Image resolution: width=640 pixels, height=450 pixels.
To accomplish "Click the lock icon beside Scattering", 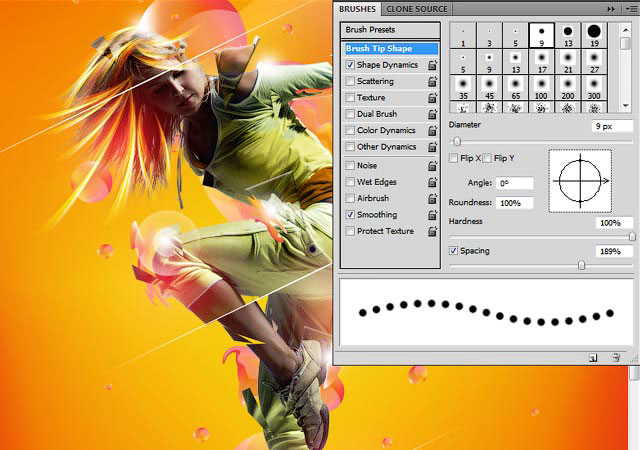I will pyautogui.click(x=433, y=81).
